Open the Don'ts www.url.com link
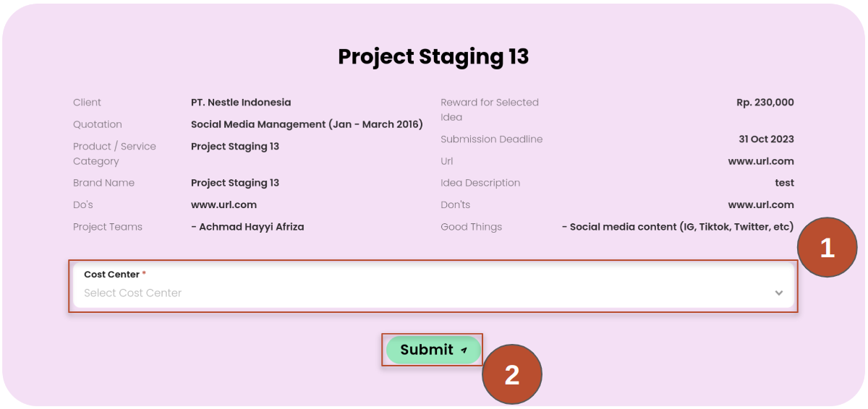The image size is (868, 409). click(x=761, y=204)
